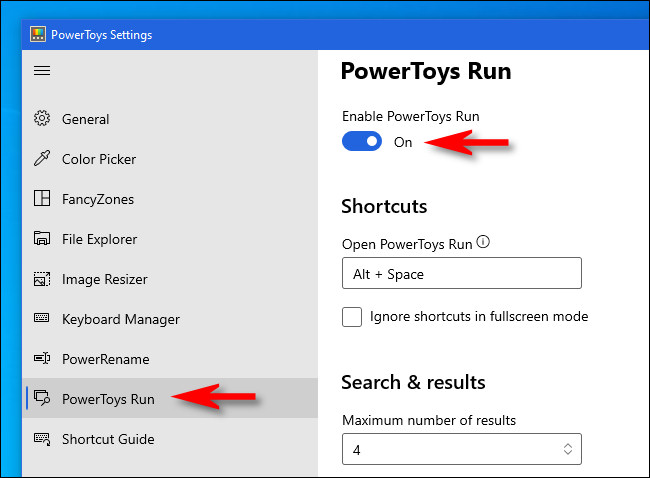Check Ignore shortcuts in fullscreen mode
The width and height of the screenshot is (650, 478).
pyautogui.click(x=352, y=317)
